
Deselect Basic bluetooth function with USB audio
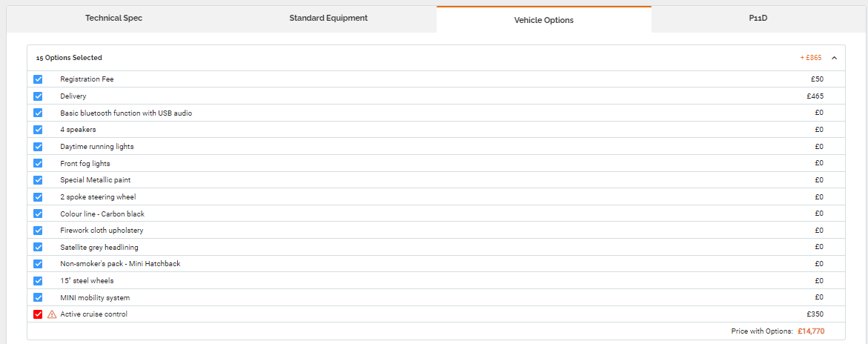pos(38,113)
